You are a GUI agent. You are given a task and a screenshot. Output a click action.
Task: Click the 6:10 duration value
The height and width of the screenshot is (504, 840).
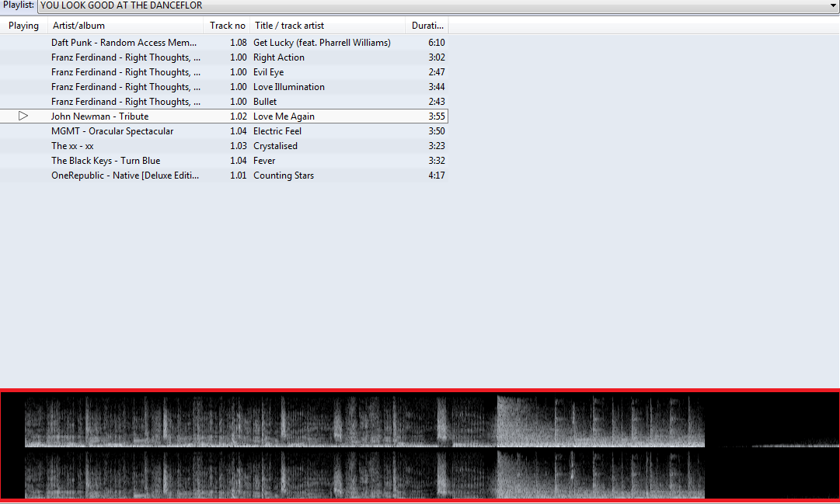click(437, 43)
